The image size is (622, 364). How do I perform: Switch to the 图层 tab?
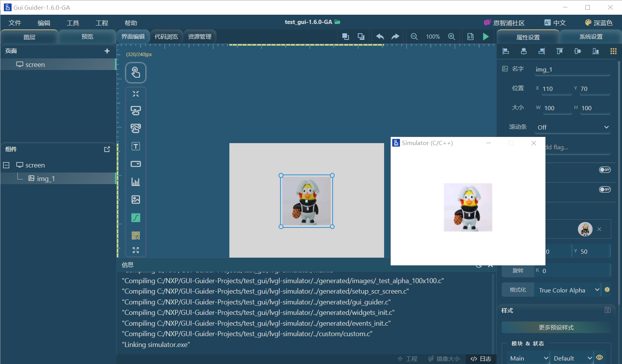29,37
